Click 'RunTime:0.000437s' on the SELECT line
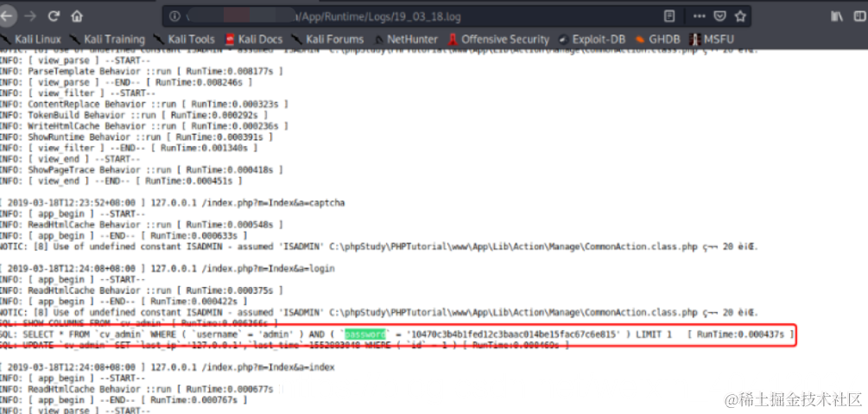This screenshot has height=414, width=868. pos(740,334)
